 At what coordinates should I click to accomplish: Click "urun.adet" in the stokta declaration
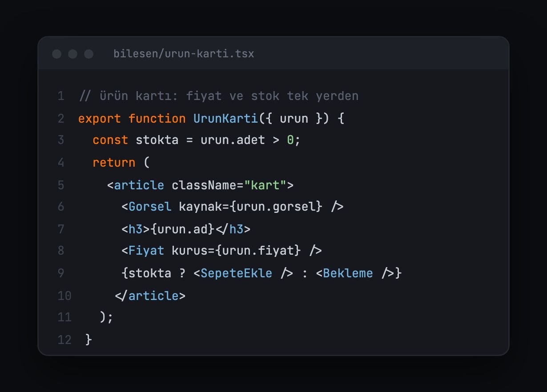233,140
